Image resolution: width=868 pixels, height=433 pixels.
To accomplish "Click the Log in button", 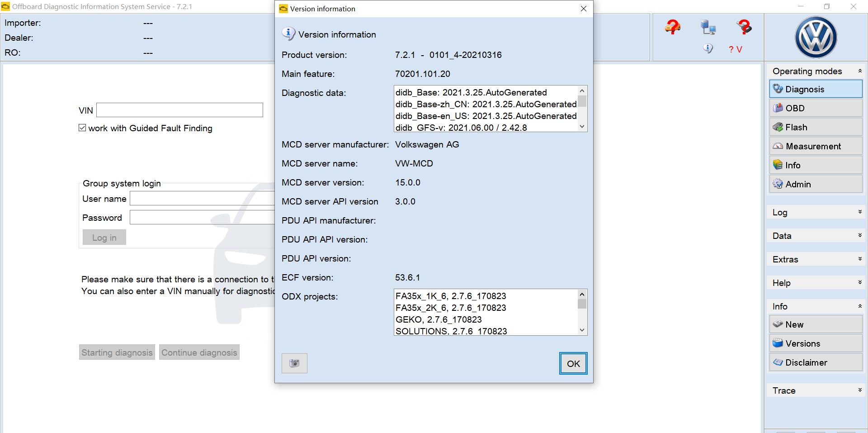I will click(104, 238).
